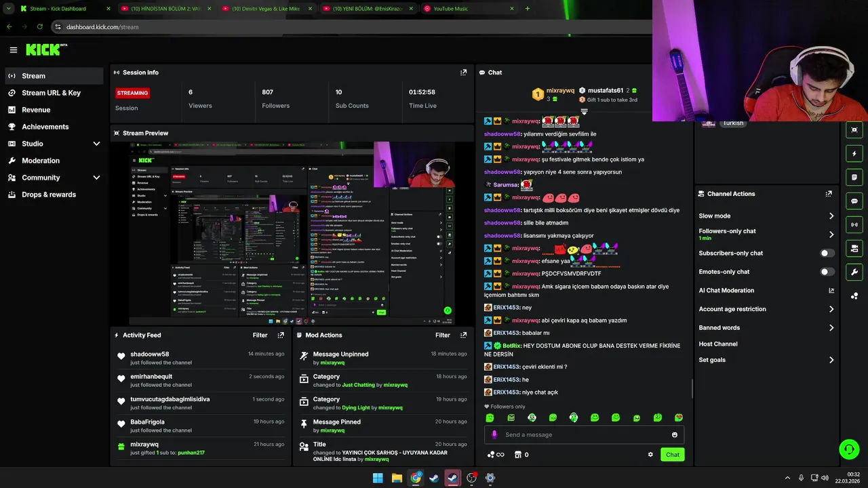Click the wrench tools sidebar icon

coord(854,272)
